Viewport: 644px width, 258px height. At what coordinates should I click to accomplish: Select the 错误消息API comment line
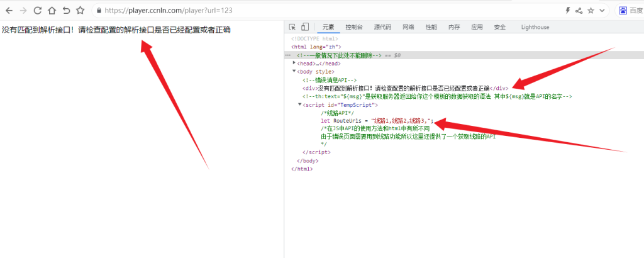pos(330,80)
